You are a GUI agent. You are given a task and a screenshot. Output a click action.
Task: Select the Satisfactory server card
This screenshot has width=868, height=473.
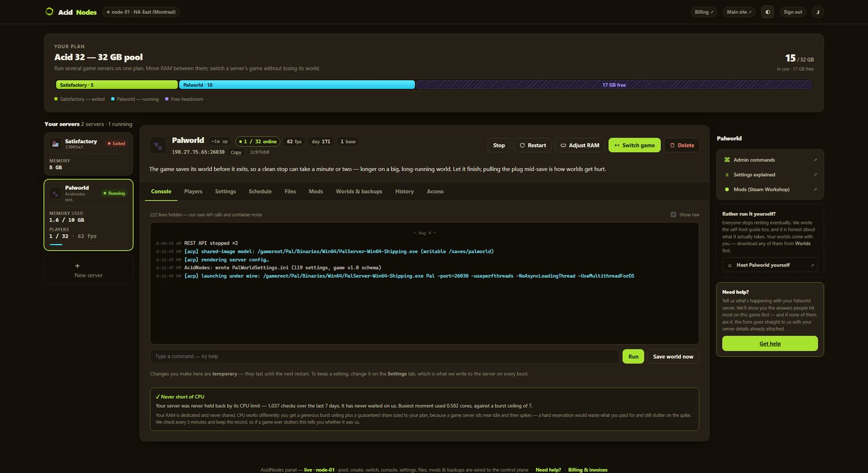point(88,154)
